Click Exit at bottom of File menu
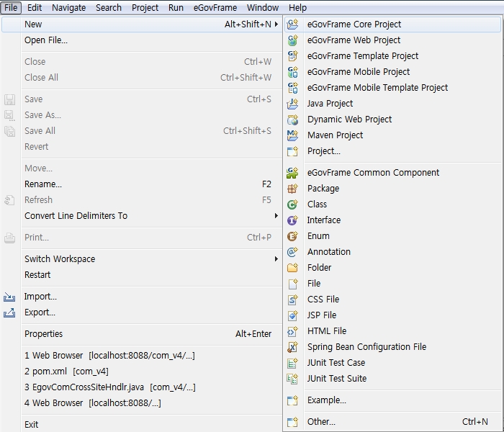Viewport: 504px width, 432px height. pos(32,425)
